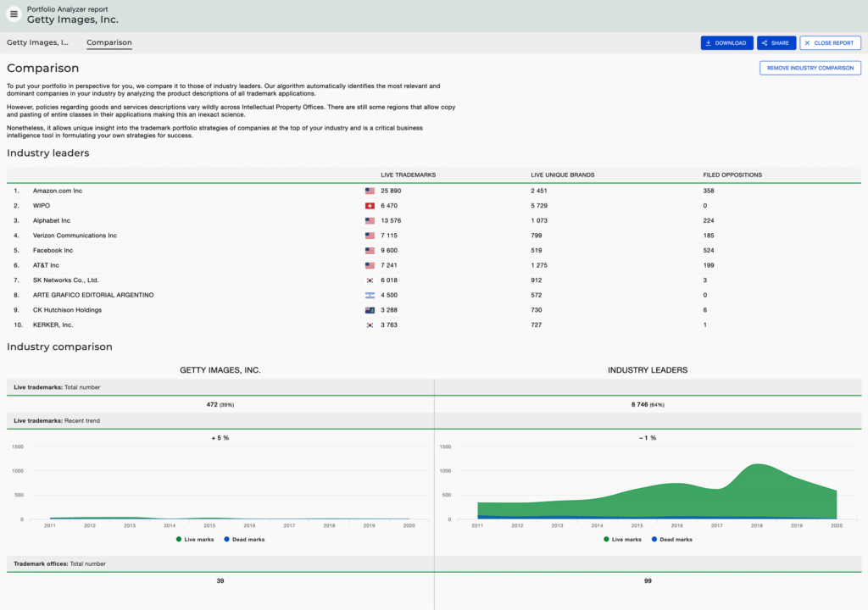Switch to the Getty Images, I... tab
This screenshot has height=610, width=868.
pos(38,42)
